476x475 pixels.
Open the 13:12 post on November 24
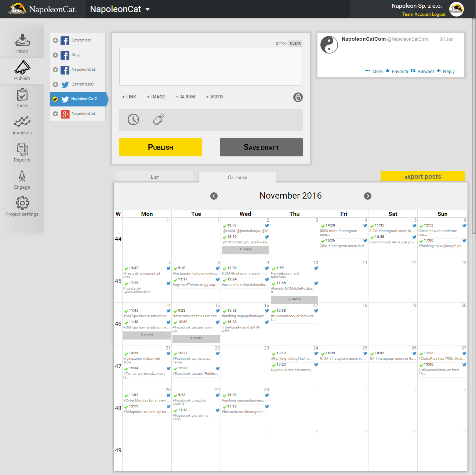(x=294, y=356)
